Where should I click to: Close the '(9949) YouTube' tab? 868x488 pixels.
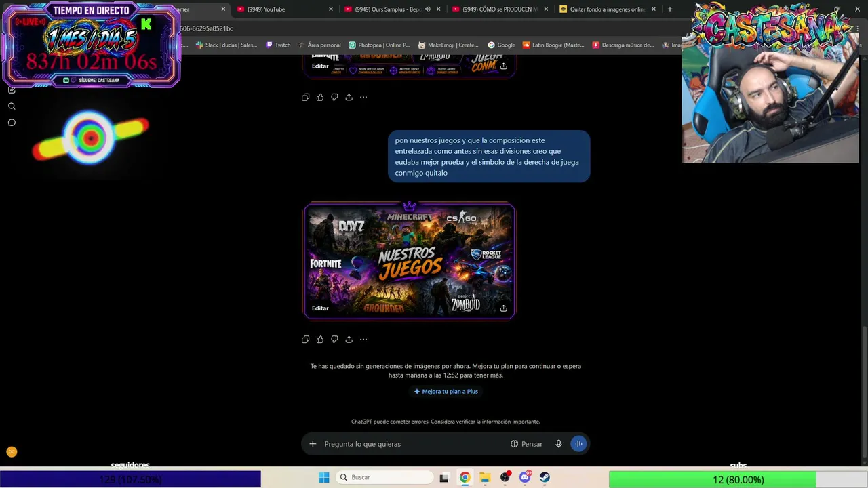pyautogui.click(x=331, y=9)
